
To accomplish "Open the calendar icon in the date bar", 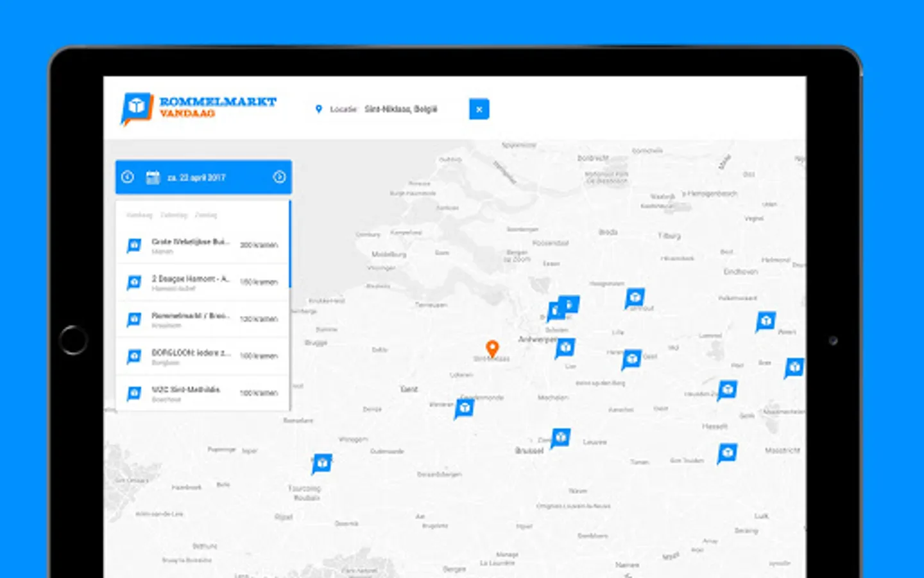I will (x=153, y=177).
